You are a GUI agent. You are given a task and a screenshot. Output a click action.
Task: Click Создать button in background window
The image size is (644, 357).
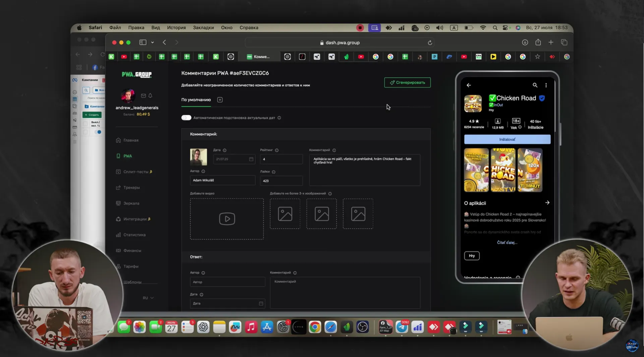click(x=92, y=115)
